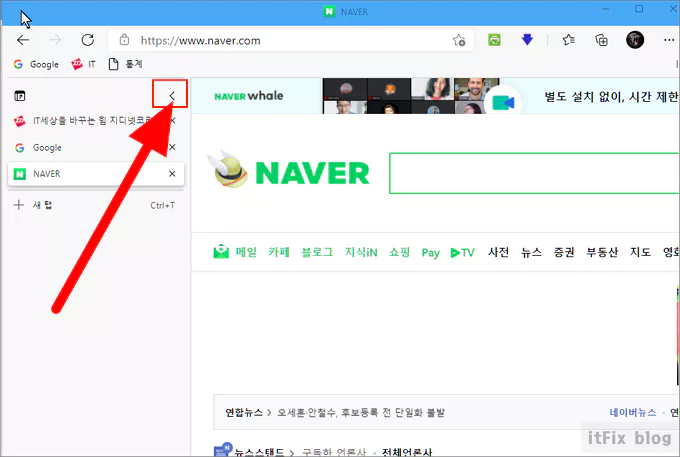Image resolution: width=680 pixels, height=457 pixels.
Task: Open the Google bookmark in favorites bar
Action: [36, 64]
